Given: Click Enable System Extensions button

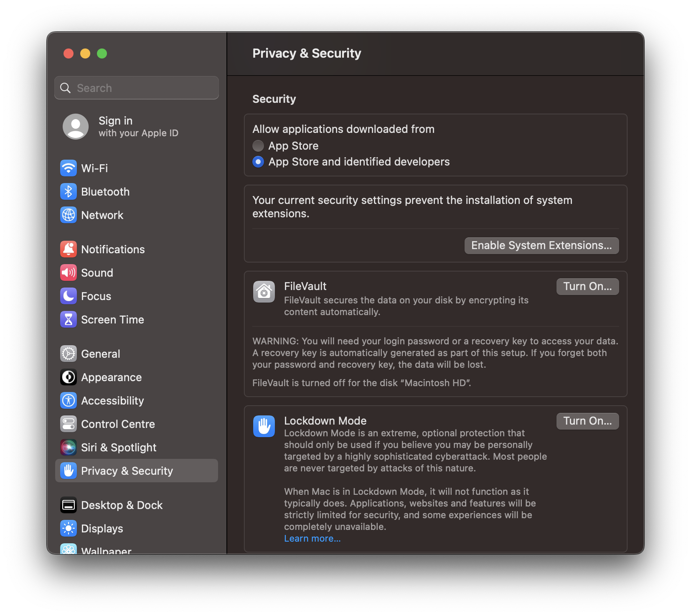Looking at the screenshot, I should pos(541,246).
